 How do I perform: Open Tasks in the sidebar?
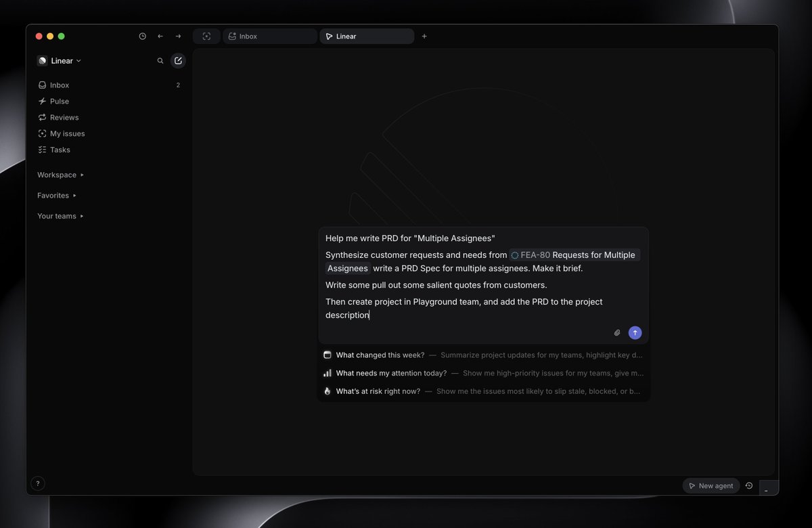tap(110, 150)
